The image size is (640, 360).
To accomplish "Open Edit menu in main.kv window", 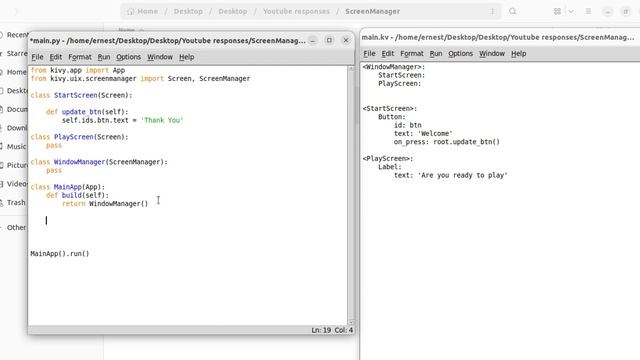I will click(387, 53).
